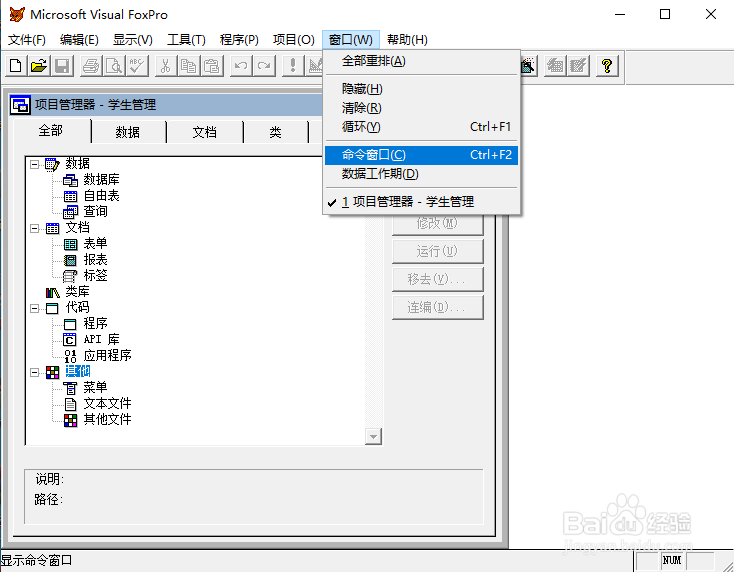Click the Open file folder icon
The image size is (734, 572).
pos(39,66)
